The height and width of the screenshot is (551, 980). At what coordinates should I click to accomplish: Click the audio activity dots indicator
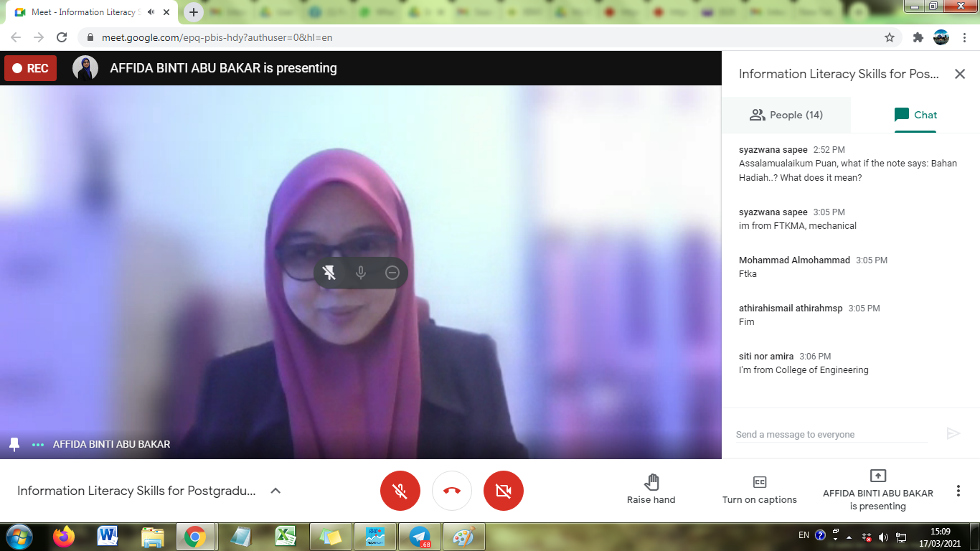(x=38, y=444)
